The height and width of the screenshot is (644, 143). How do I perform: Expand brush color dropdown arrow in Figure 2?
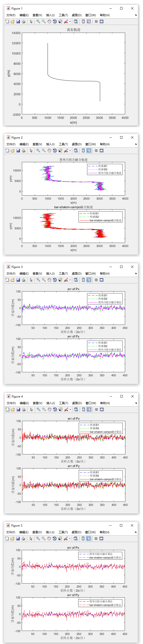70,151
